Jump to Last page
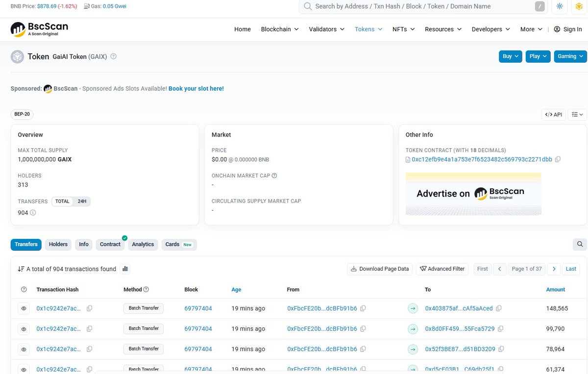This screenshot has width=588, height=374. pyautogui.click(x=571, y=269)
